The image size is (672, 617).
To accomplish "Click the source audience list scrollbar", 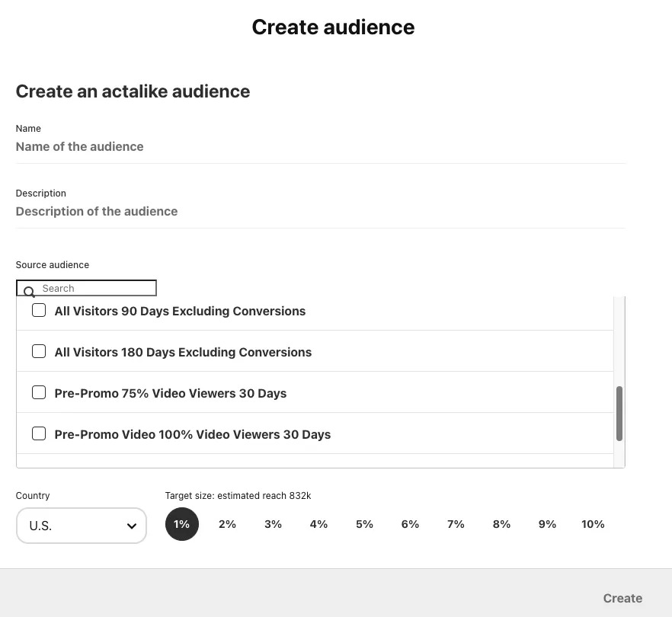I will pyautogui.click(x=619, y=413).
